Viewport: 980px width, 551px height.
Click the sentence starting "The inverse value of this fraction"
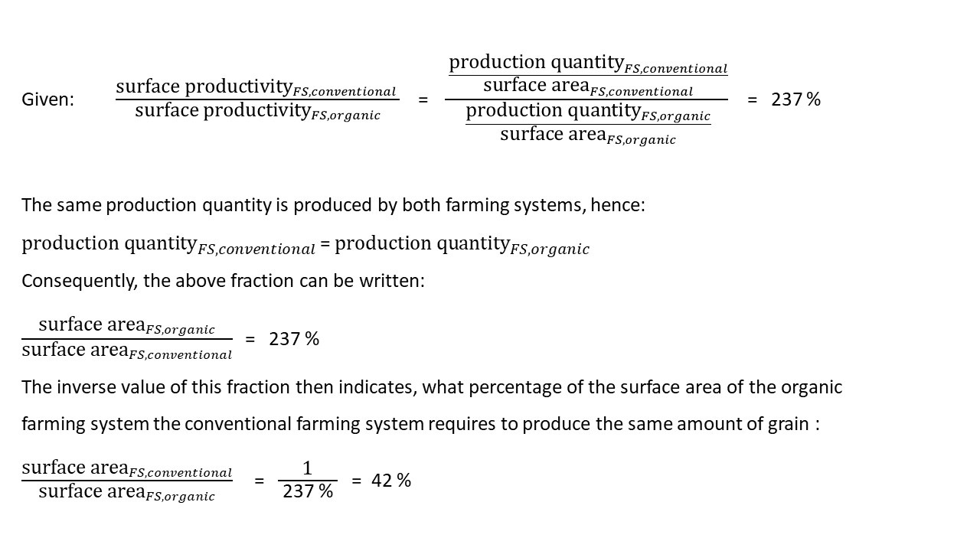[x=431, y=387]
